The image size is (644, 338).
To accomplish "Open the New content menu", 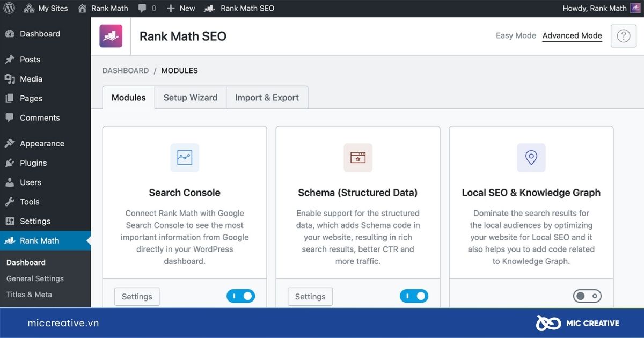I will click(x=181, y=8).
